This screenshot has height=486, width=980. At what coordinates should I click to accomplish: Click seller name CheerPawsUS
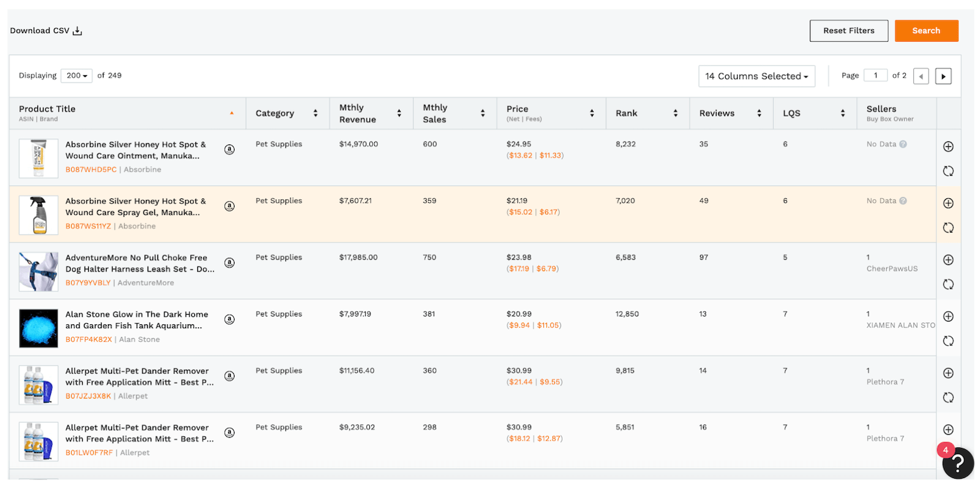point(892,269)
